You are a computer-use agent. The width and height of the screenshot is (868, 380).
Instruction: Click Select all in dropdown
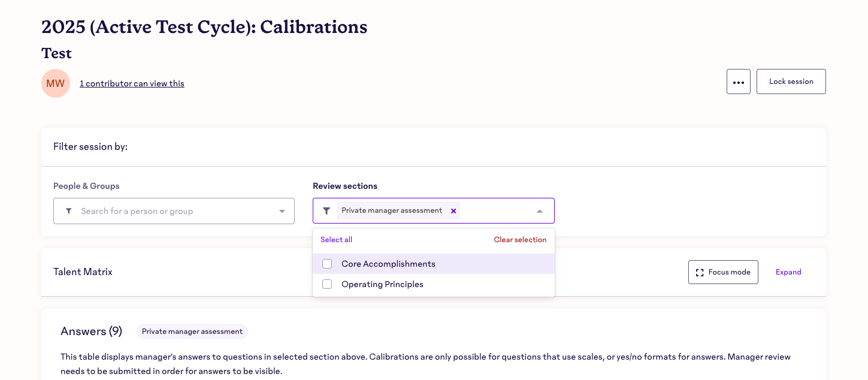coord(336,240)
